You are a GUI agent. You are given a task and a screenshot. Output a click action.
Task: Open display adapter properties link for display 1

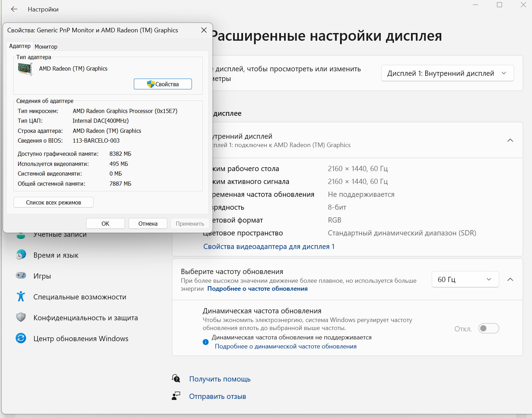click(269, 247)
